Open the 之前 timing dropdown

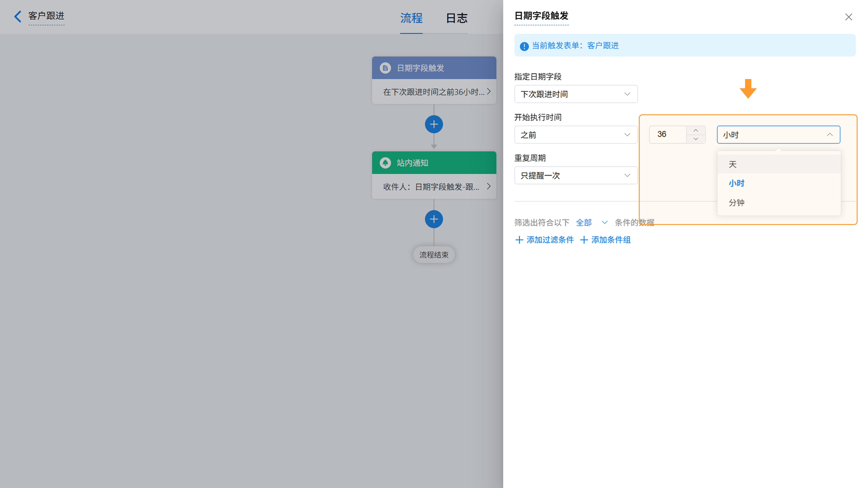coord(576,135)
